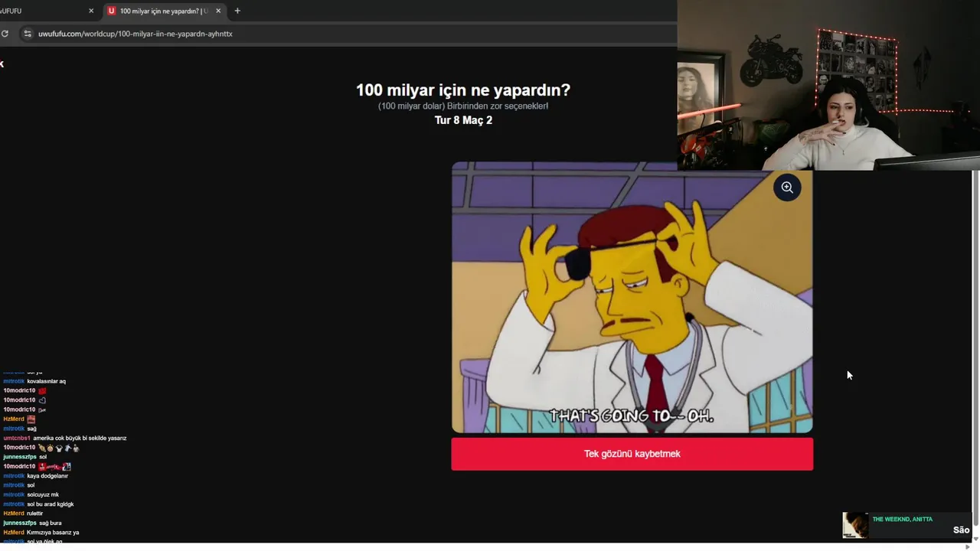Click the webcam overlay of the streamer
Image resolution: width=980 pixels, height=551 pixels.
(828, 85)
